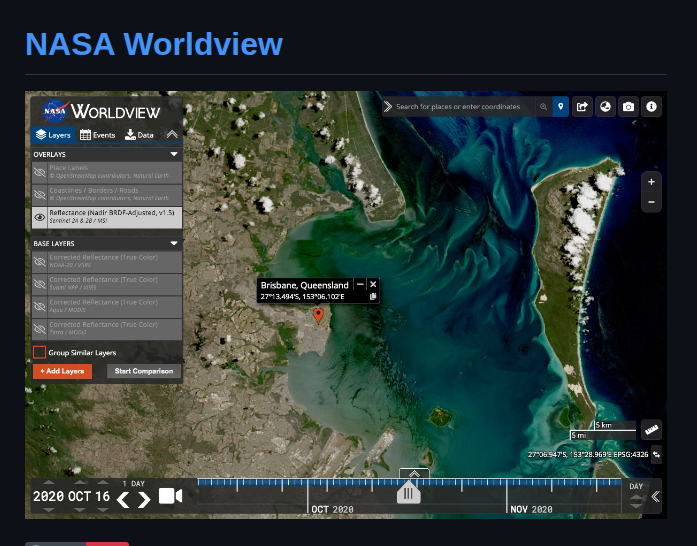
Task: Show Coastlines / Borders / Roads layer
Action: coord(40,195)
